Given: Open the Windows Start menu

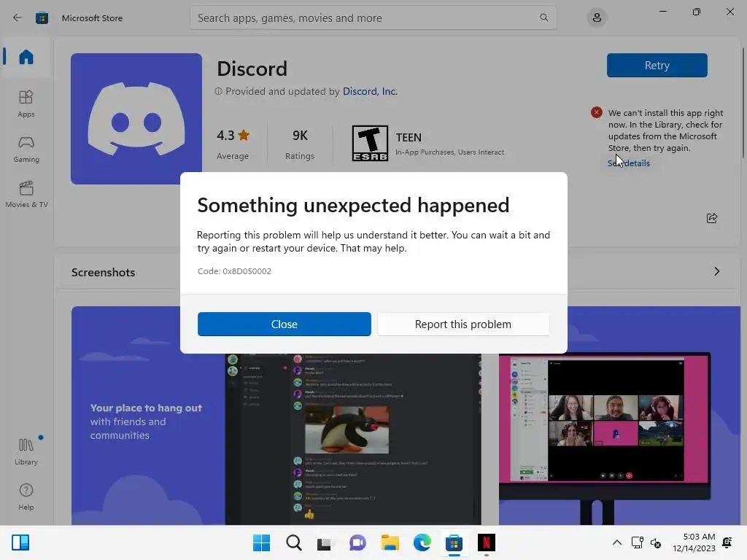Looking at the screenshot, I should click(x=261, y=542).
